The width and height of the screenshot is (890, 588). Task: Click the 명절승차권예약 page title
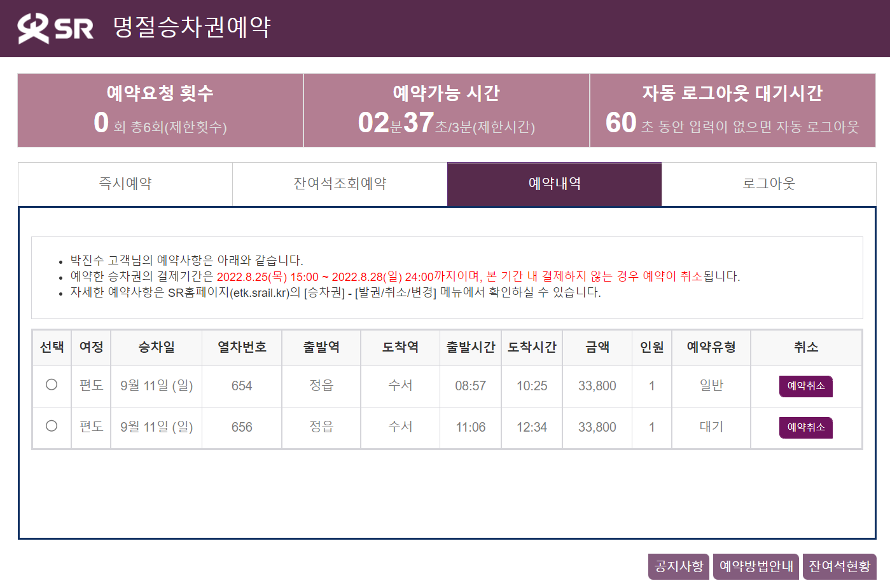192,27
